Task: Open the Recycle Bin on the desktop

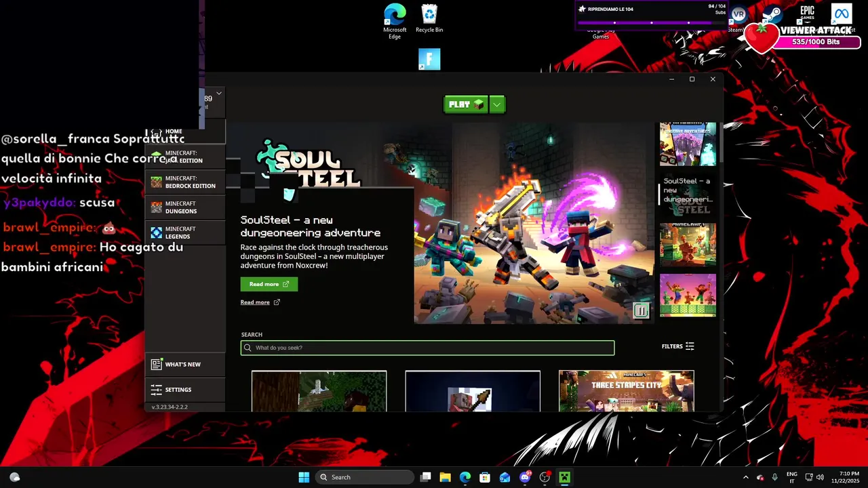Action: point(429,18)
